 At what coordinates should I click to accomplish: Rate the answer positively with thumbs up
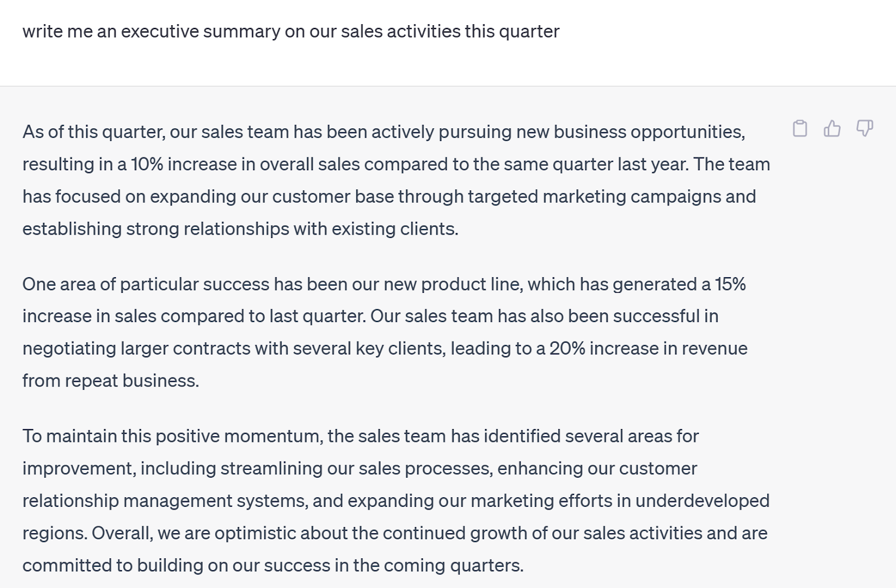tap(833, 128)
